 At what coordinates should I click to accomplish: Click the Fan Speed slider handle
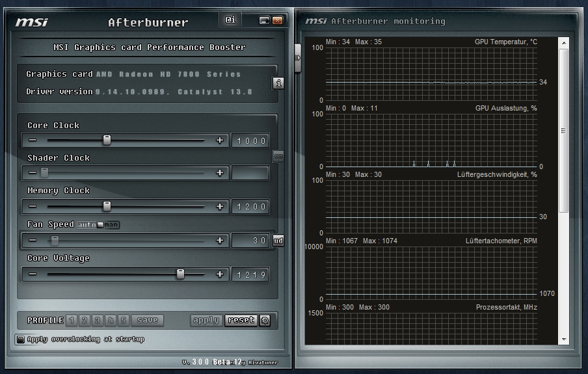[x=55, y=241]
